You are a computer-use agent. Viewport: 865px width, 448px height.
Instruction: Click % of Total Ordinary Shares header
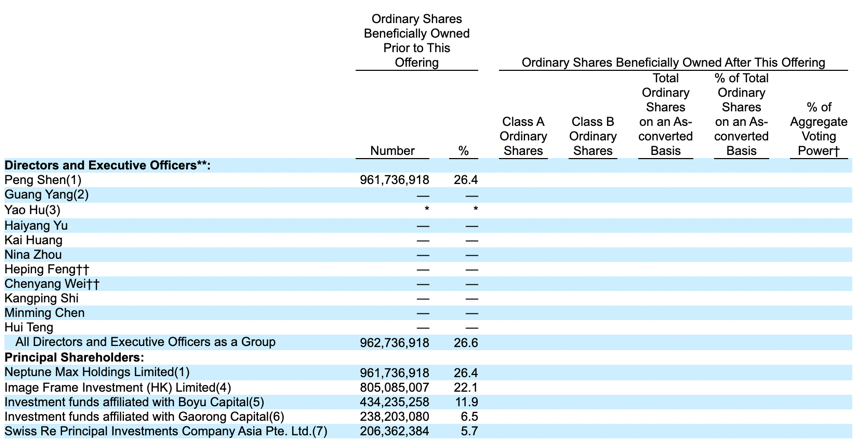click(x=741, y=114)
